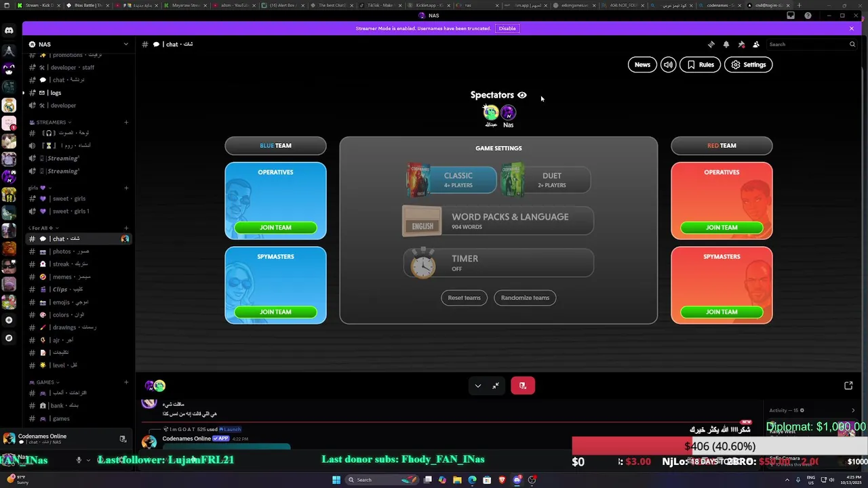Open the Windows Start button
Viewport: 868px width, 488px height.
336,480
